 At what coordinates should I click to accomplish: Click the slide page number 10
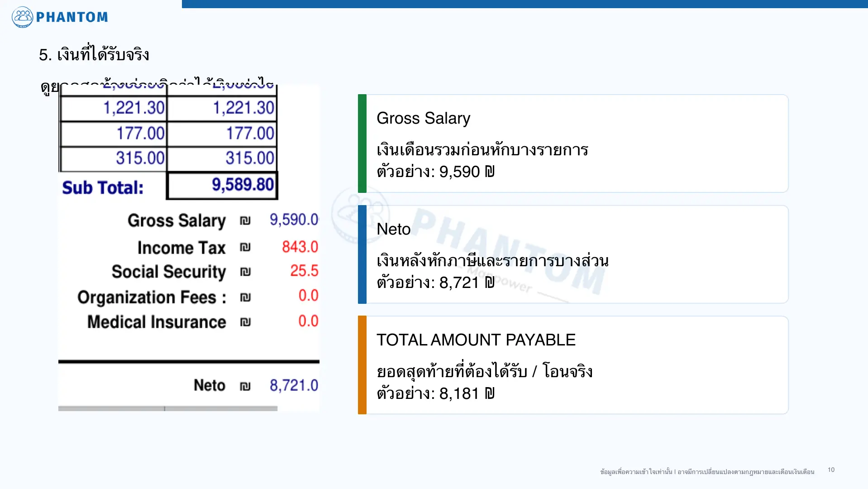pyautogui.click(x=831, y=470)
